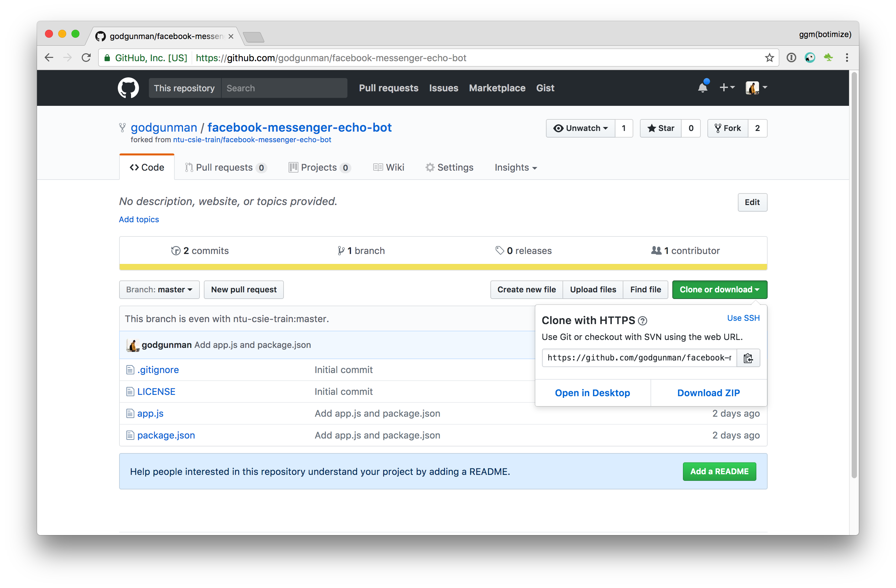Open the LICENSE file

[156, 392]
